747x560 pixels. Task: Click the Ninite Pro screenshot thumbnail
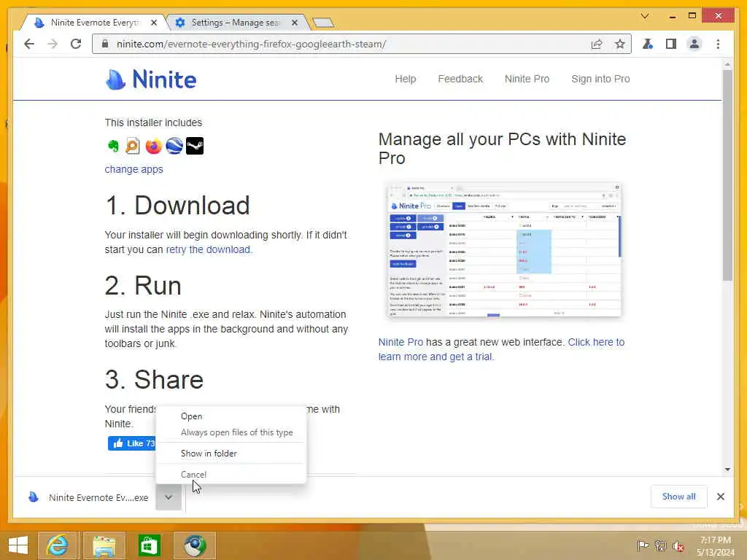504,251
